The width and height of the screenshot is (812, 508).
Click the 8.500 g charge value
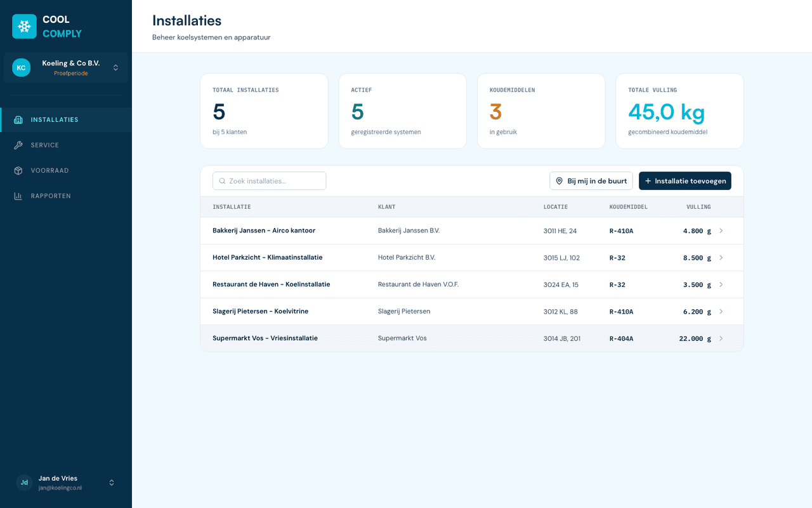point(697,258)
